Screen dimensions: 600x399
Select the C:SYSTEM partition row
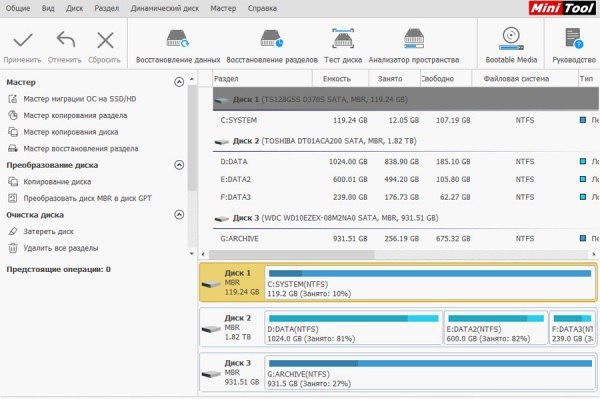(x=406, y=120)
